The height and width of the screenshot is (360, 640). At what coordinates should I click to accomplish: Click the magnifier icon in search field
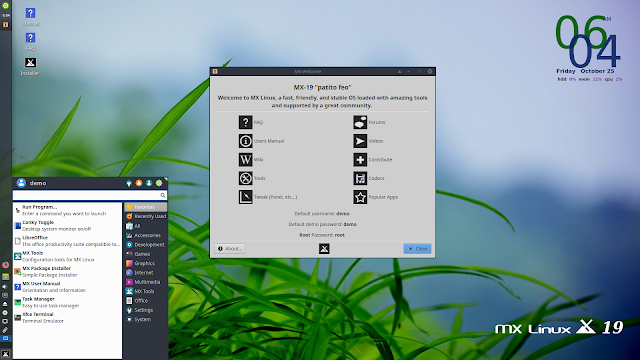tap(162, 196)
